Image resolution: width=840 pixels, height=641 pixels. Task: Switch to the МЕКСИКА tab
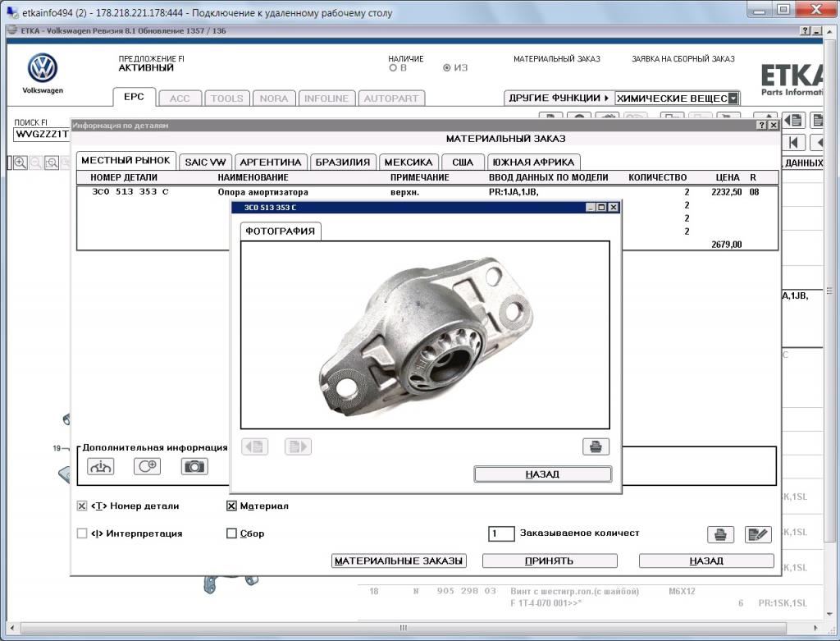coord(409,162)
